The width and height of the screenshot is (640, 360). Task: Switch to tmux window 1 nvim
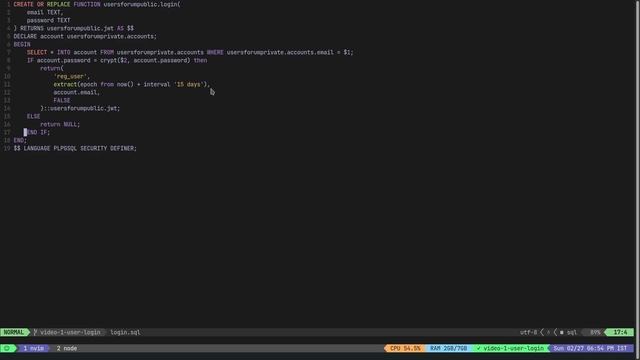tap(33, 348)
